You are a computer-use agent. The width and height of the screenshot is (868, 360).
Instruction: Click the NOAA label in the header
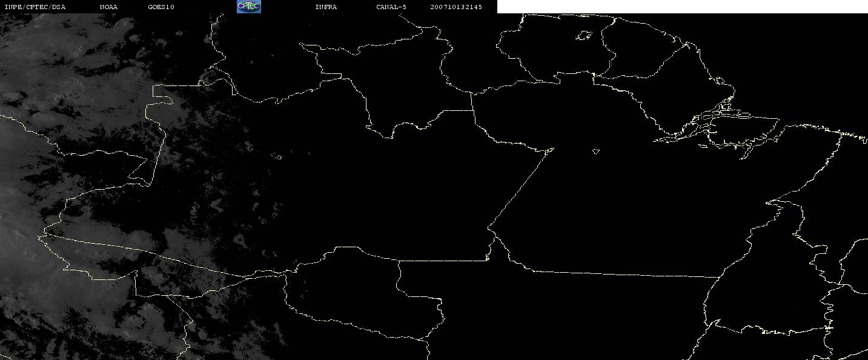click(109, 7)
